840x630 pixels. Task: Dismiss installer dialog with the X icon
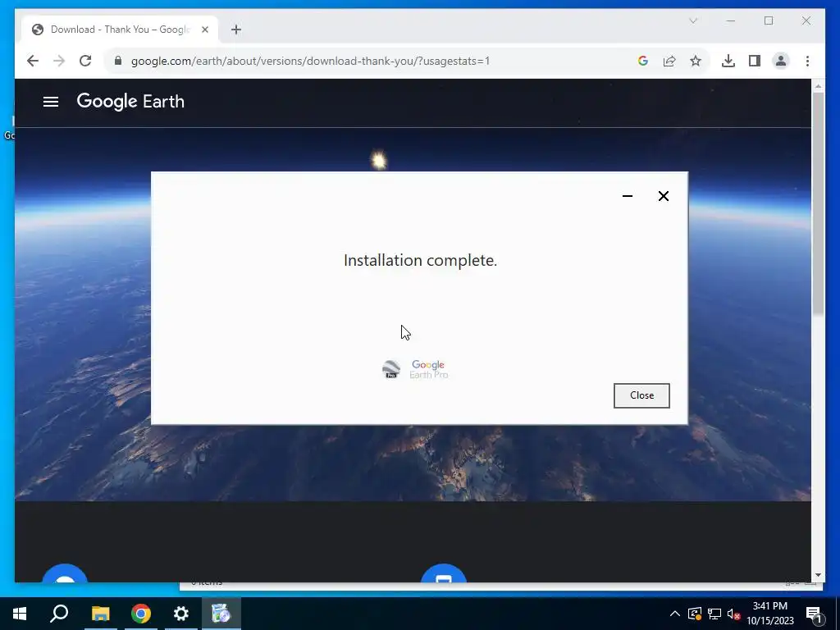663,196
